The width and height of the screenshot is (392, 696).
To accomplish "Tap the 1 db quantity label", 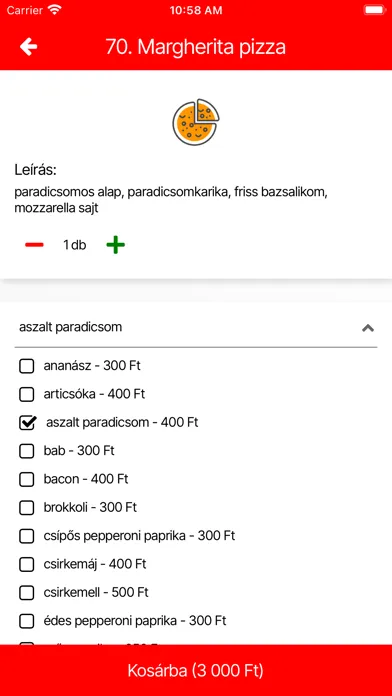I will (75, 245).
